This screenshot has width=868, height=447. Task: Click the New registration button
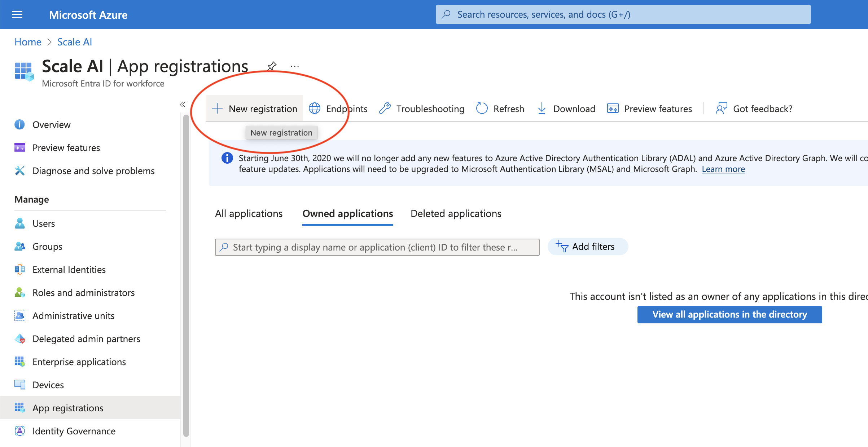tap(255, 109)
